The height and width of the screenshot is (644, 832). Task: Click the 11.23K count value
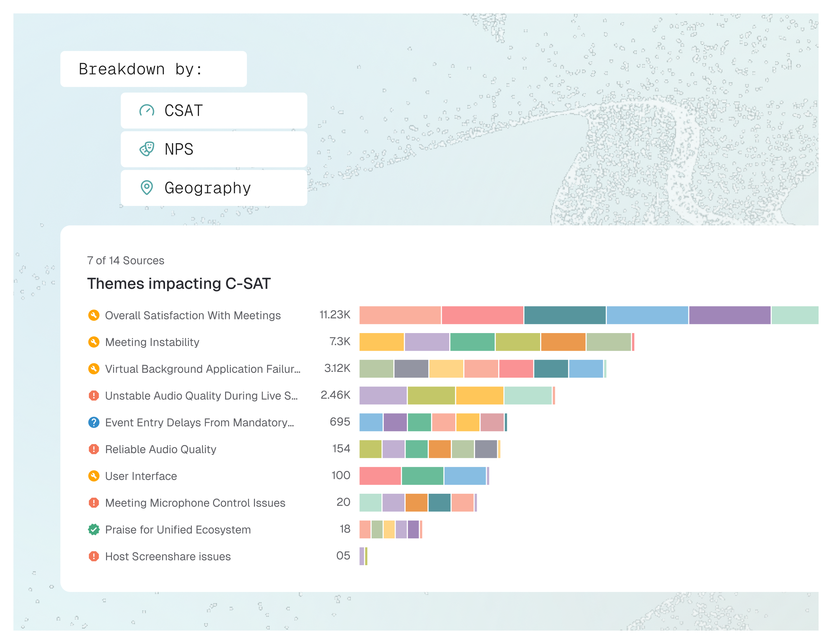[x=335, y=315]
